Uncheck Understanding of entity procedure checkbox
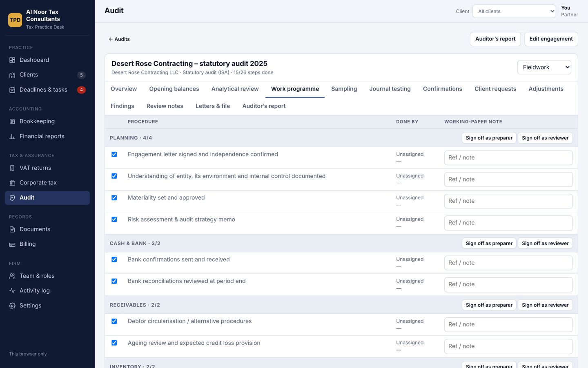The width and height of the screenshot is (588, 368). click(114, 176)
